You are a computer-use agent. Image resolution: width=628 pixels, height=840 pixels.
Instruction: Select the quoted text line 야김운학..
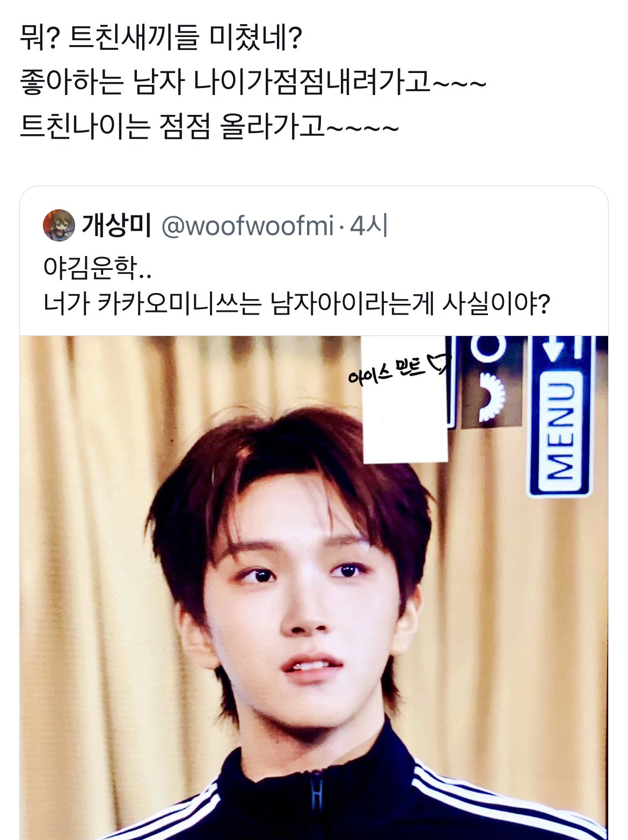pos(97,267)
